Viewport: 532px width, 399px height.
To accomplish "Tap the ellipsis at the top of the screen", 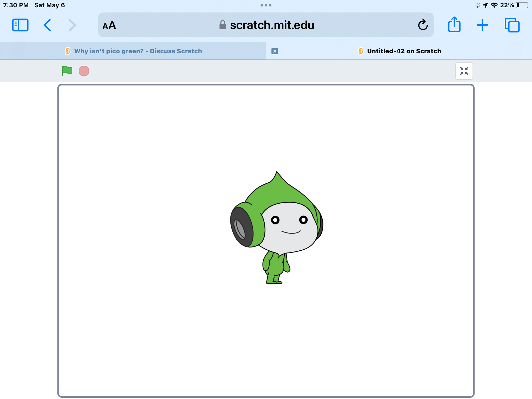I will click(x=266, y=5).
